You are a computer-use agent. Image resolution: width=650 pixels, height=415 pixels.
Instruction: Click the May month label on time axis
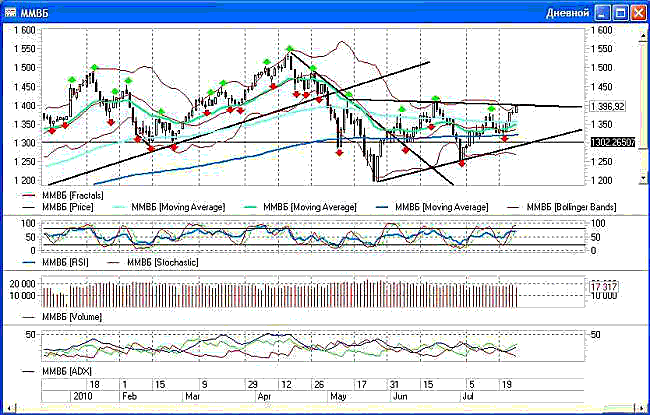click(338, 396)
